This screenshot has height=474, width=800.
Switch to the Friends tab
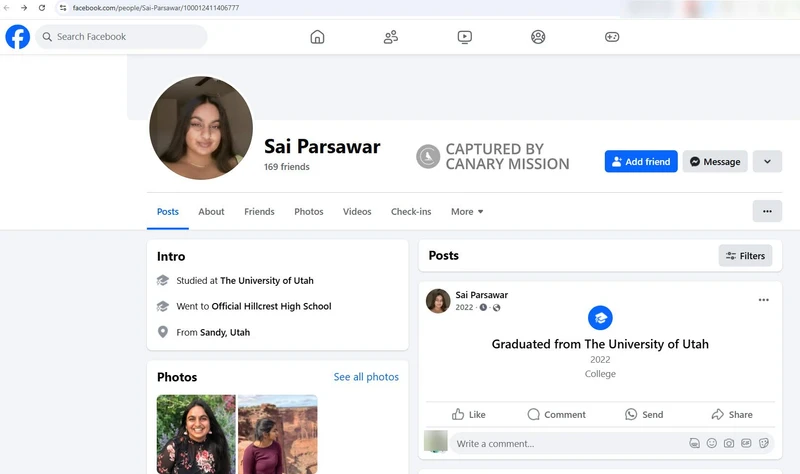pos(259,211)
